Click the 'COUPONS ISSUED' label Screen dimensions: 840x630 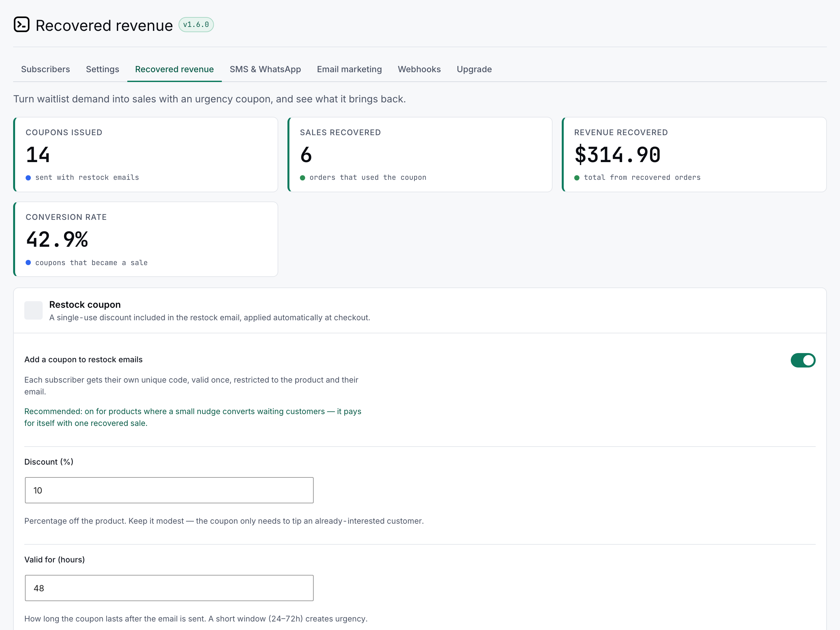pos(64,132)
